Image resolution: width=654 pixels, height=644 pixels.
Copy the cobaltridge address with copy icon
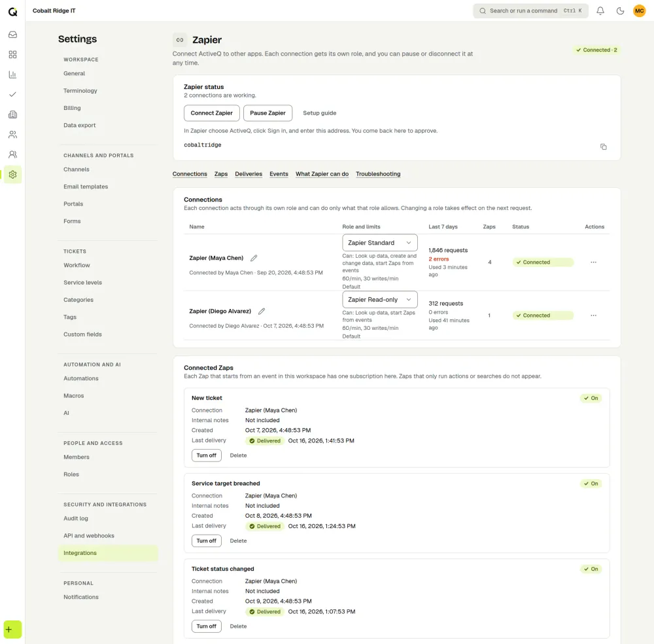603,147
